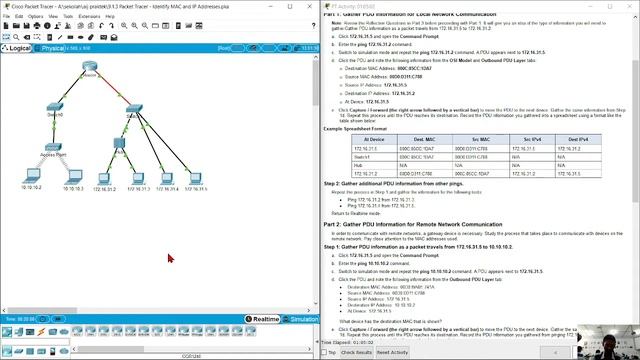The image size is (640, 360).
Task: Activate the Draw Rectangle tool
Action: [x=70, y=37]
